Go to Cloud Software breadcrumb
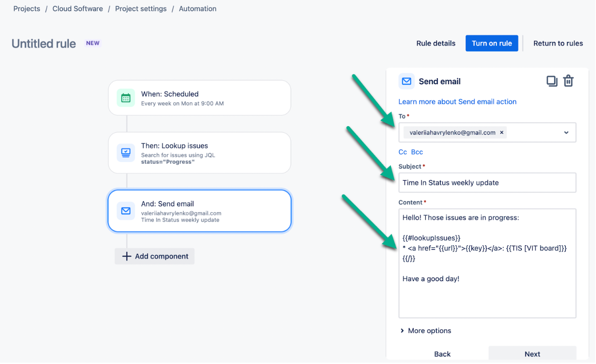 (x=77, y=9)
